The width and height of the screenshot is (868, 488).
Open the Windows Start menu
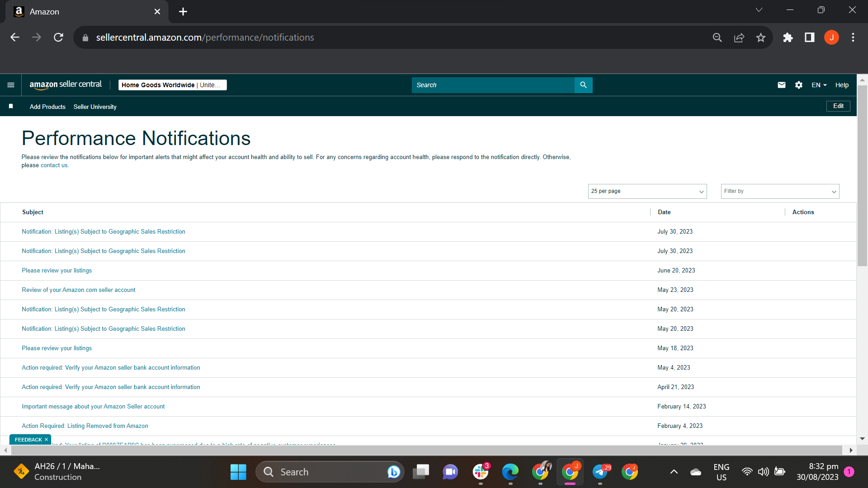click(x=238, y=472)
